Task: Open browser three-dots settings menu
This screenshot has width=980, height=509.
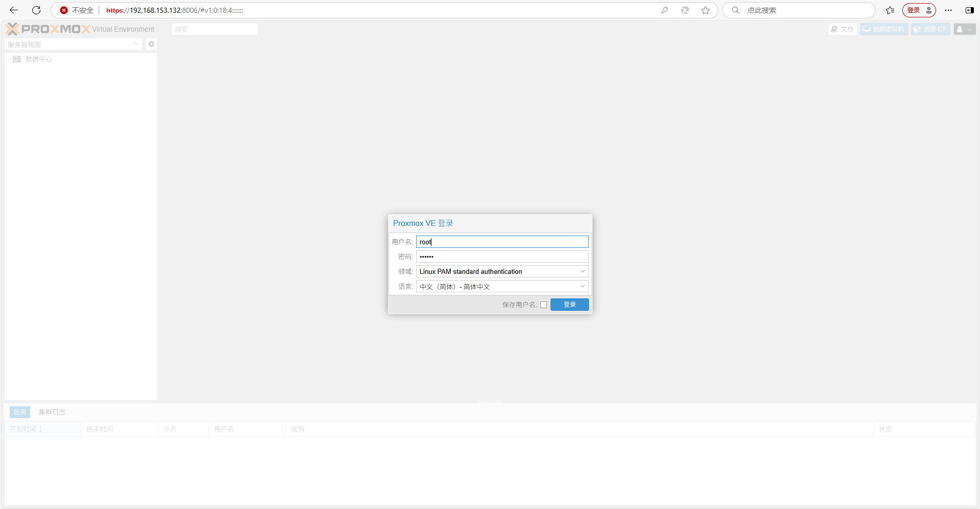Action: 948,10
